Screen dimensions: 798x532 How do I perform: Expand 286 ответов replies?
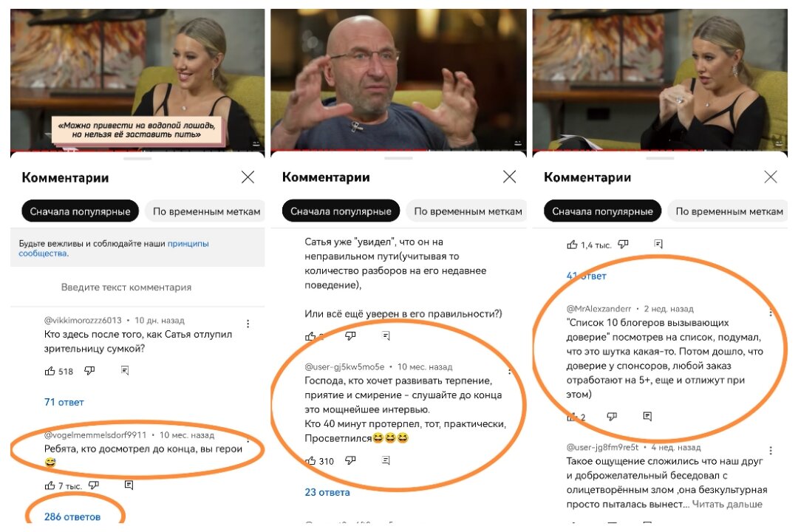tap(72, 516)
